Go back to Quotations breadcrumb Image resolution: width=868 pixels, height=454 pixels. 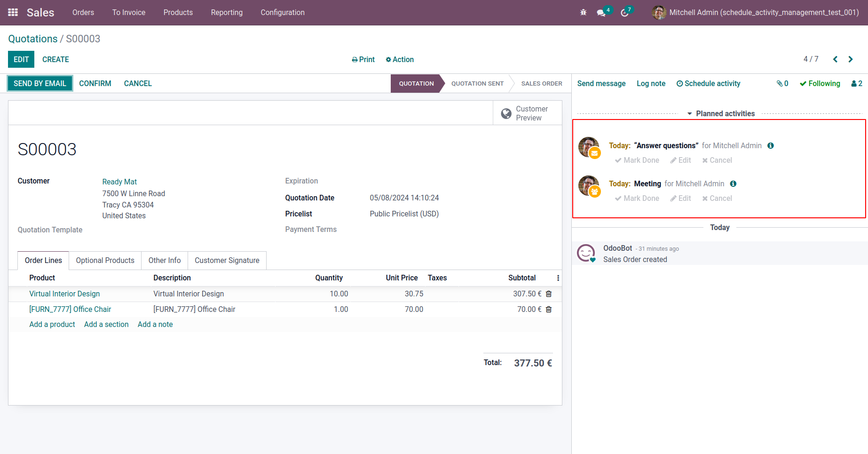(33, 39)
